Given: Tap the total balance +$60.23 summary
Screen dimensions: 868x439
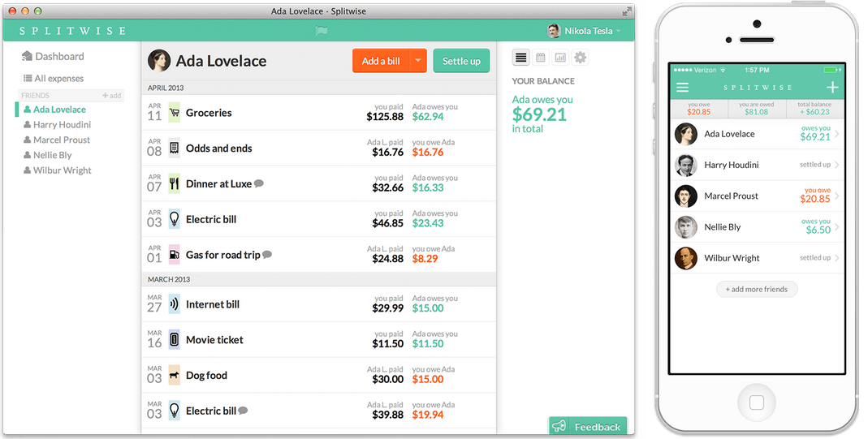Looking at the screenshot, I should click(814, 109).
